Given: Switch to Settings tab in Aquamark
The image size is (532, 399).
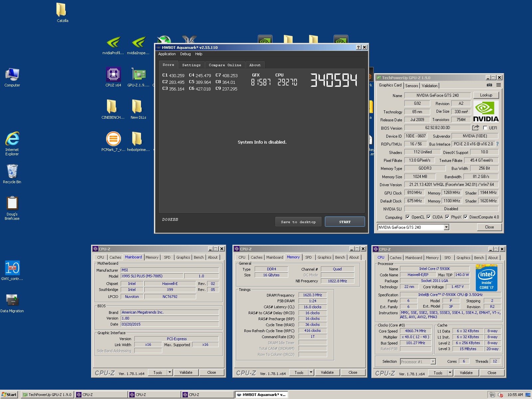Looking at the screenshot, I should (x=191, y=65).
